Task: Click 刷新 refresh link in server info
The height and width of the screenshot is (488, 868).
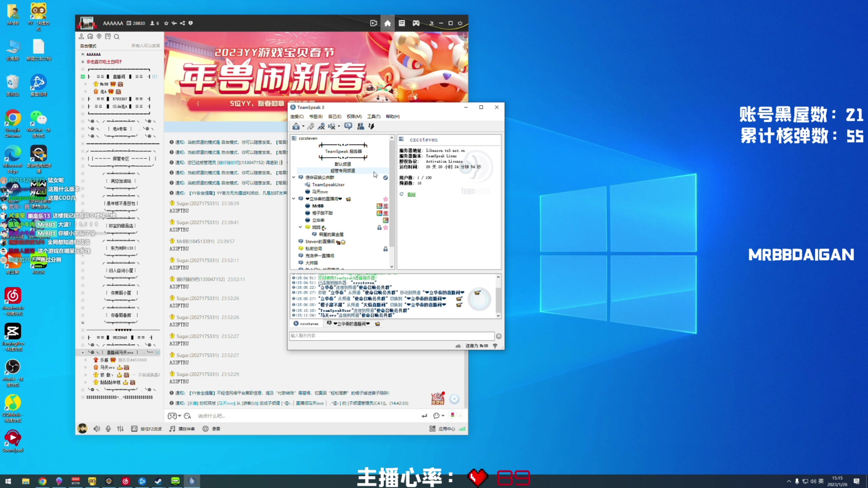Action: point(411,195)
